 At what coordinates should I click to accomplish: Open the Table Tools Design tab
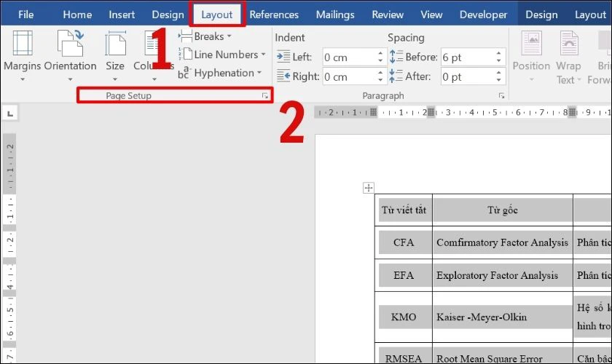point(541,15)
